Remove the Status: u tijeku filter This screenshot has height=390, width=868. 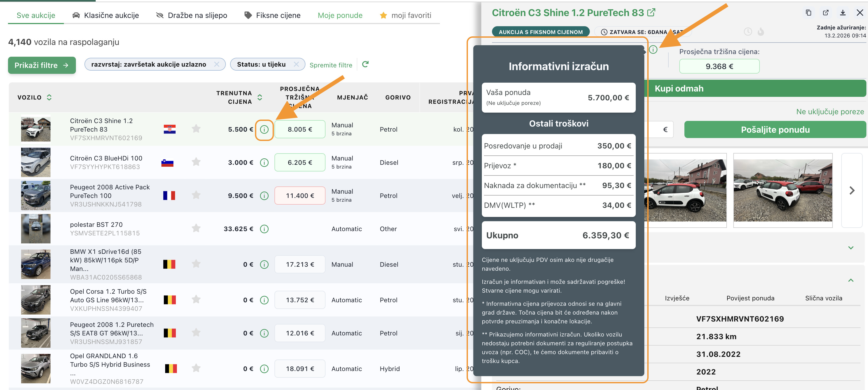[296, 64]
